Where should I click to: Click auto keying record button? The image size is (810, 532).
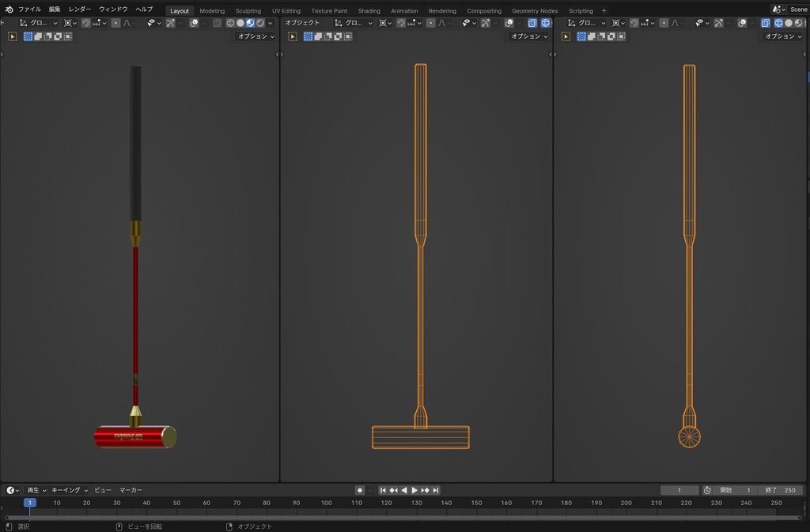[360, 490]
